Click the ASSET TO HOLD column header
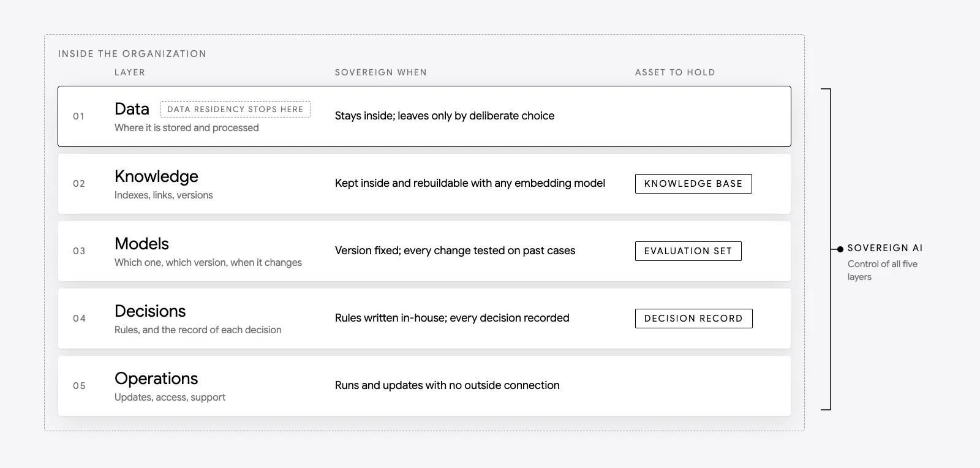Screen dimensions: 980x468 [x=675, y=72]
